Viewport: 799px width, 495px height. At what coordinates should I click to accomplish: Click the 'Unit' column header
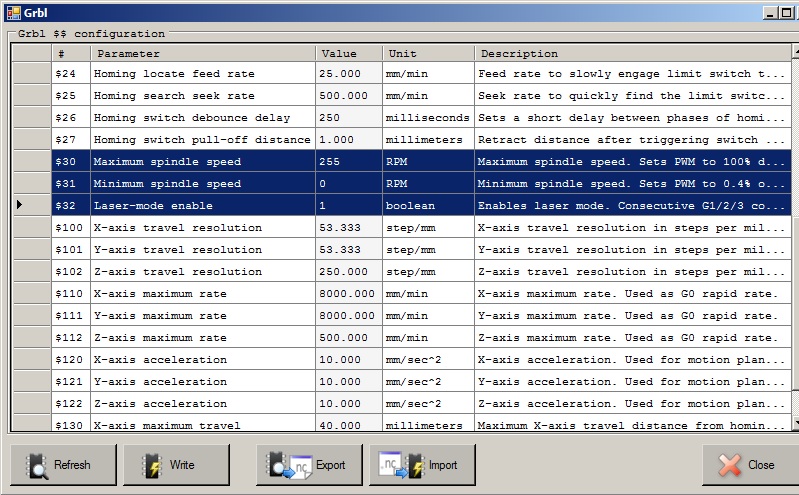click(429, 54)
